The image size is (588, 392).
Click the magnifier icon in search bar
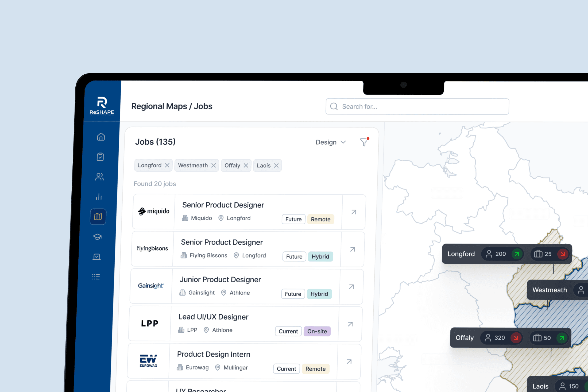[x=334, y=106]
